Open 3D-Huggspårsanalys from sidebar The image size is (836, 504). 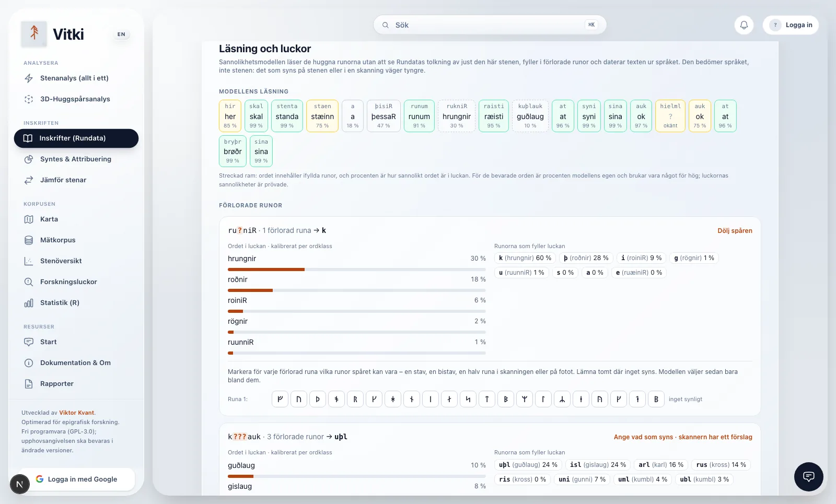coord(76,99)
